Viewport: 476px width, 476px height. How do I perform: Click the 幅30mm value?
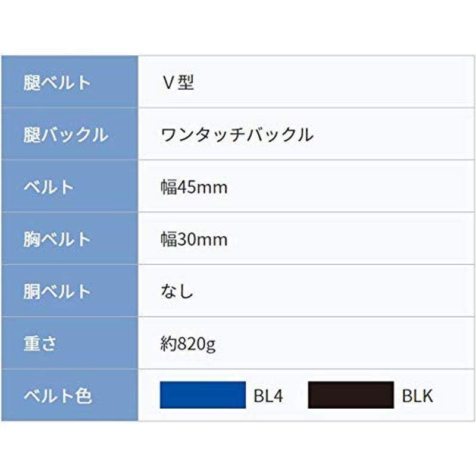[x=194, y=239]
